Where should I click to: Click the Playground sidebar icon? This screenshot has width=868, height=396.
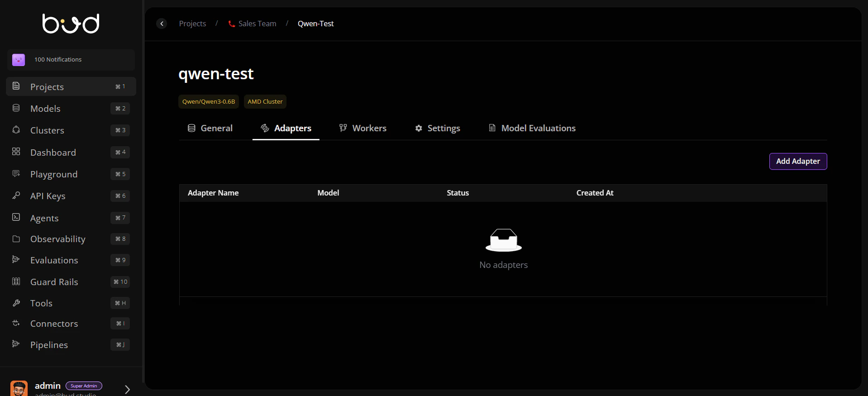pos(16,173)
